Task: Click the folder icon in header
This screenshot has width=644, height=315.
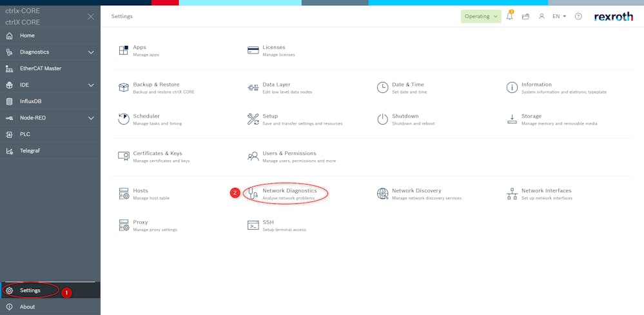Action: pyautogui.click(x=525, y=16)
